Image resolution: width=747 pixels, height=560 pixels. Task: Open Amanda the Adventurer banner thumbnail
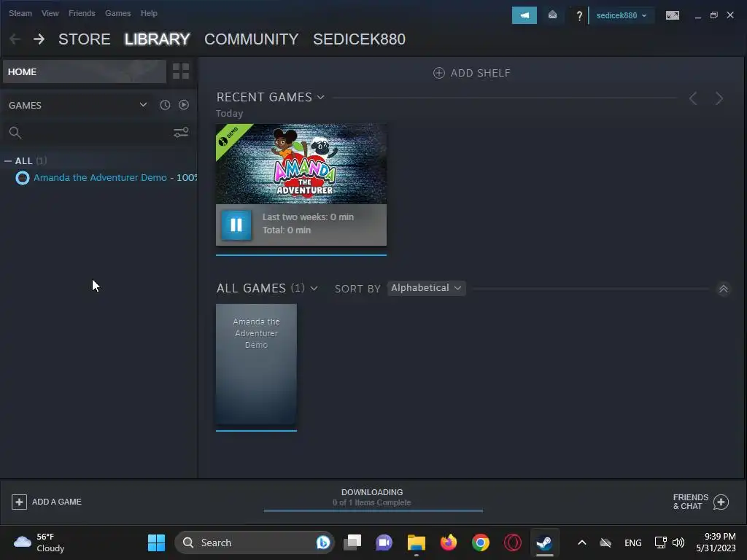pos(301,164)
